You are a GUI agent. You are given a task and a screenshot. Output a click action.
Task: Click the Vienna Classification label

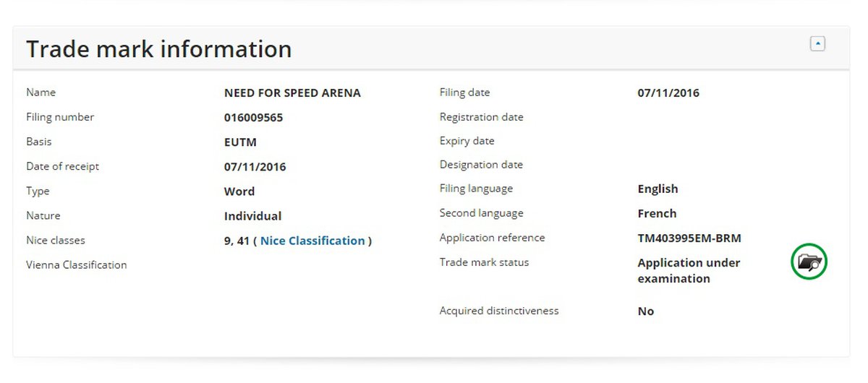(x=76, y=265)
